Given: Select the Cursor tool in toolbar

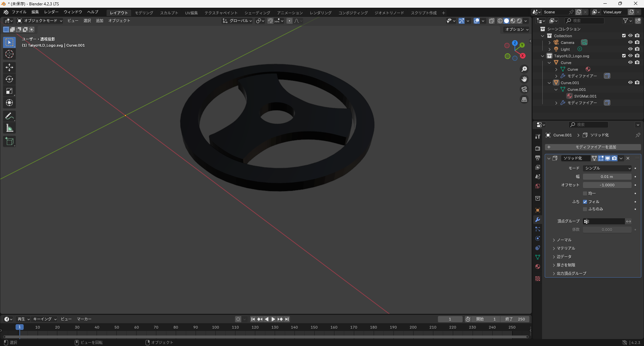Looking at the screenshot, I should pyautogui.click(x=9, y=54).
